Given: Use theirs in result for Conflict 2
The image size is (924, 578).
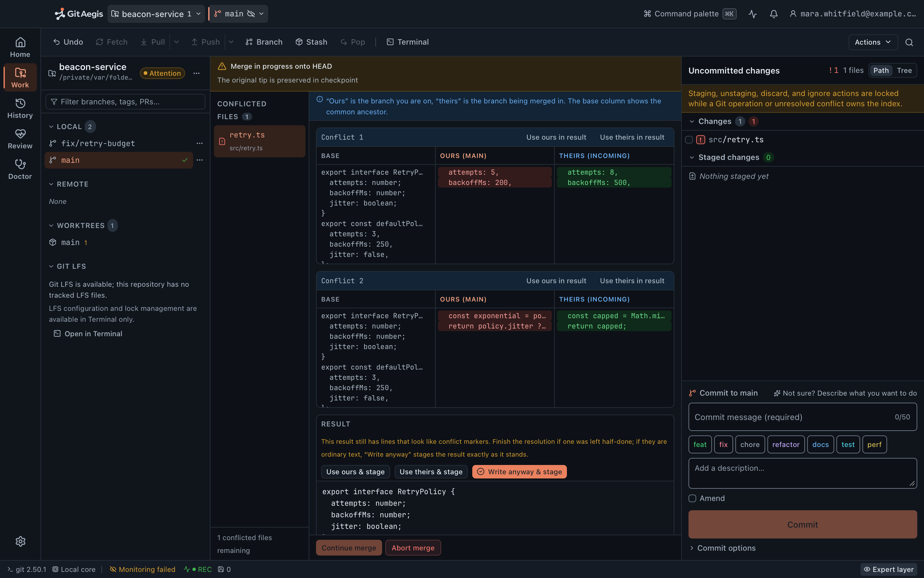Looking at the screenshot, I should [632, 281].
